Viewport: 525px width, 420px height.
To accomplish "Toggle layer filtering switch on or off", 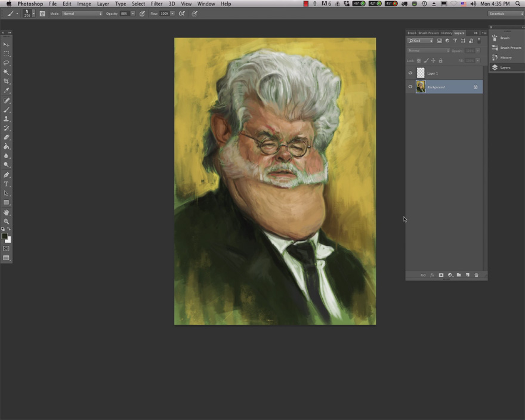I will click(479, 41).
